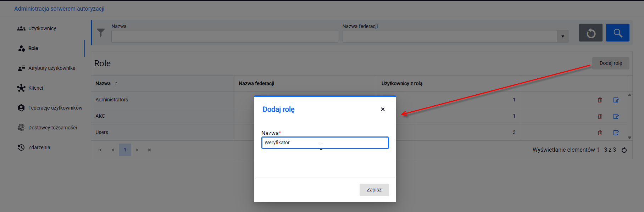
Task: Delete the Users role via trash icon
Action: coord(600,133)
